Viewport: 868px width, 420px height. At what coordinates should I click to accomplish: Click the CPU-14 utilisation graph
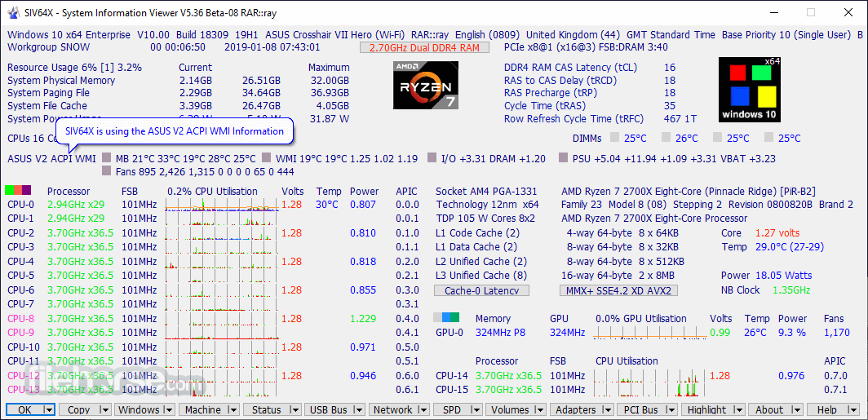(x=649, y=376)
